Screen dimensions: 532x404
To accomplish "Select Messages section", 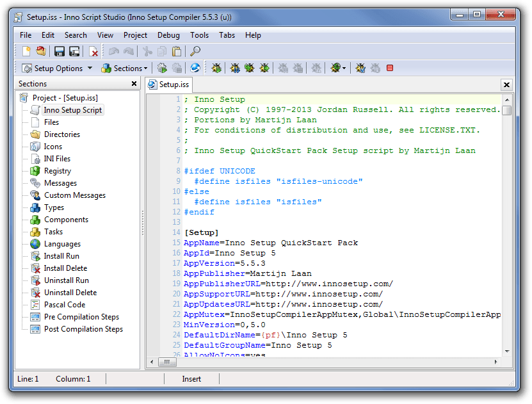I will pos(60,183).
